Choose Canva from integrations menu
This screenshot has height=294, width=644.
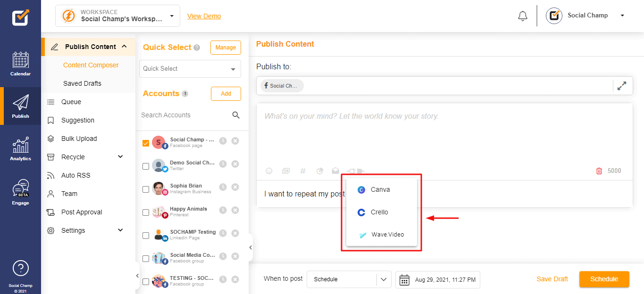381,190
